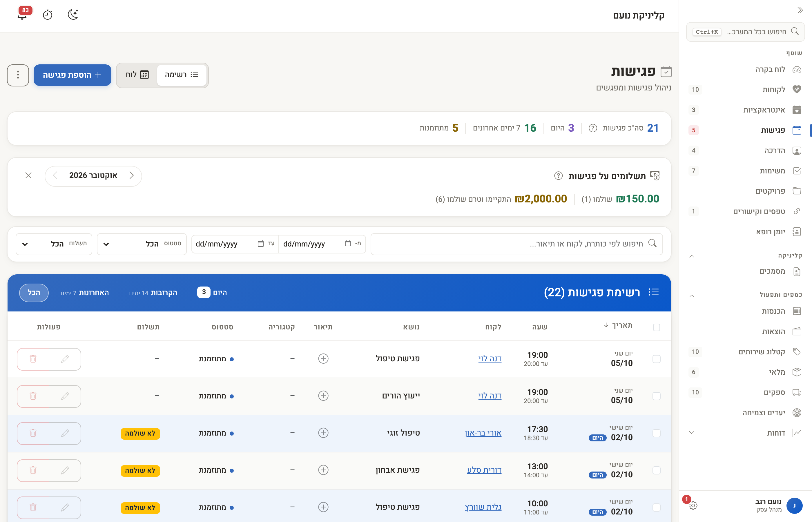Open the notifications bell with 83 badge
Screen dimensions: 812x522
tap(23, 14)
